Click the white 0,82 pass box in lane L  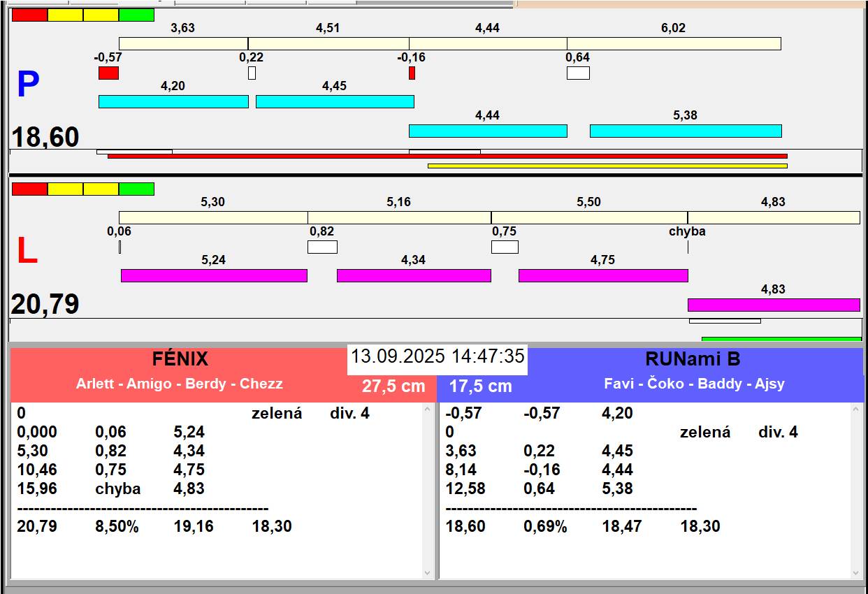[322, 247]
